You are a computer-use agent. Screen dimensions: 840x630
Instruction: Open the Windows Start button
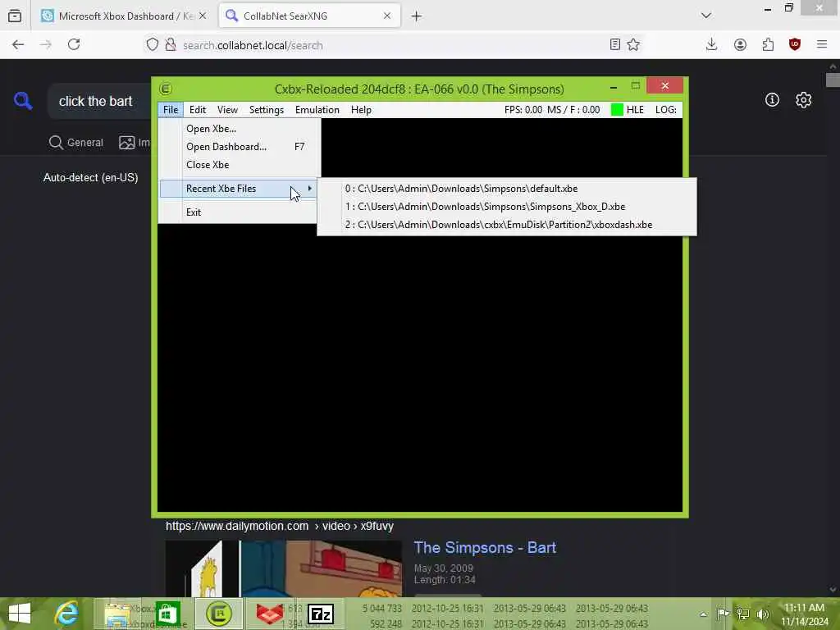pyautogui.click(x=20, y=614)
